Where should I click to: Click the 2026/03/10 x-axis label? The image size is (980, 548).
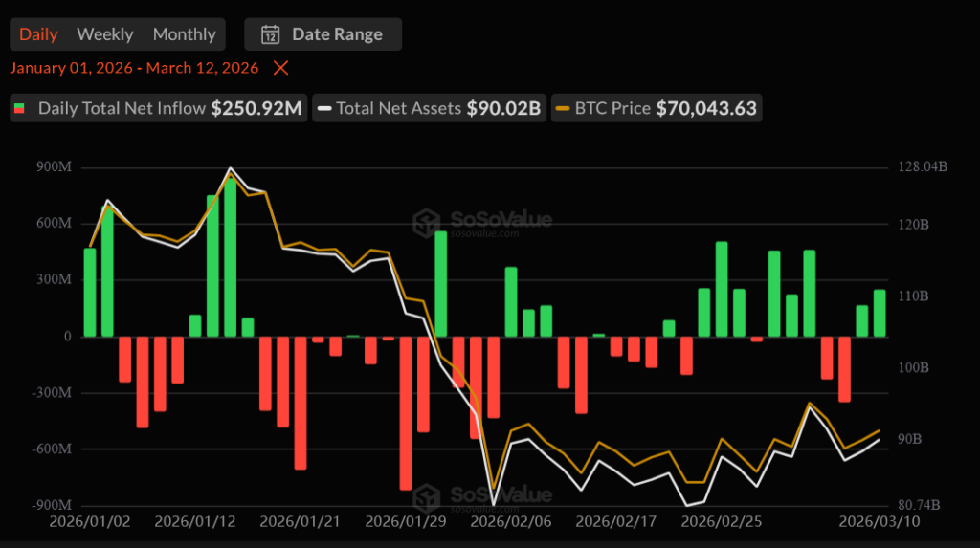pyautogui.click(x=880, y=522)
